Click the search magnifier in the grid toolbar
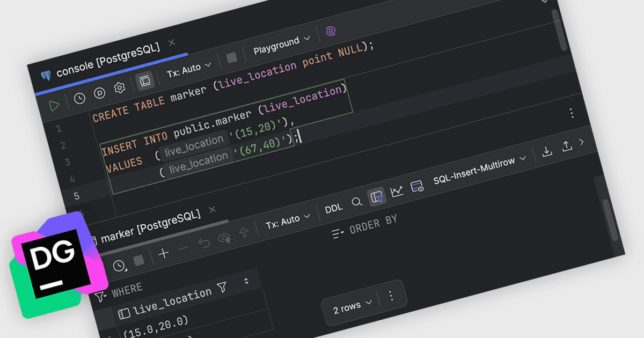This screenshot has height=338, width=644. point(357,202)
